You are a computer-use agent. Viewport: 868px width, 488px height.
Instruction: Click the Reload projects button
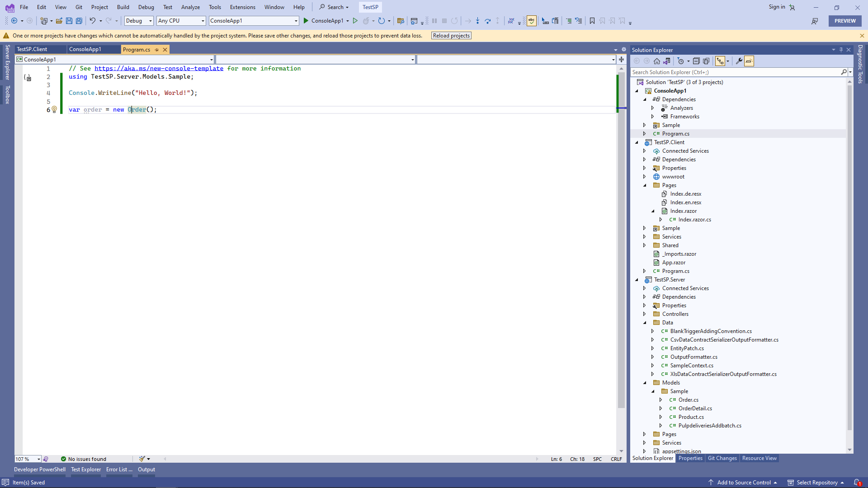[x=451, y=36]
